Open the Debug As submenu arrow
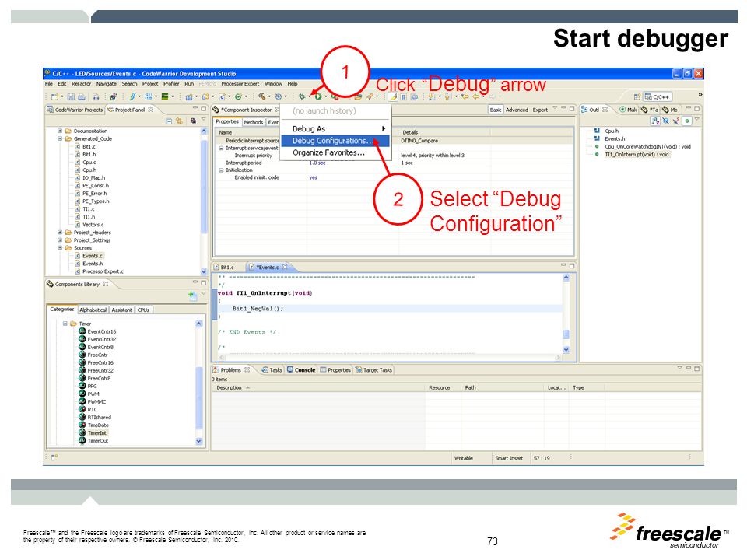747x560 pixels. coord(383,128)
